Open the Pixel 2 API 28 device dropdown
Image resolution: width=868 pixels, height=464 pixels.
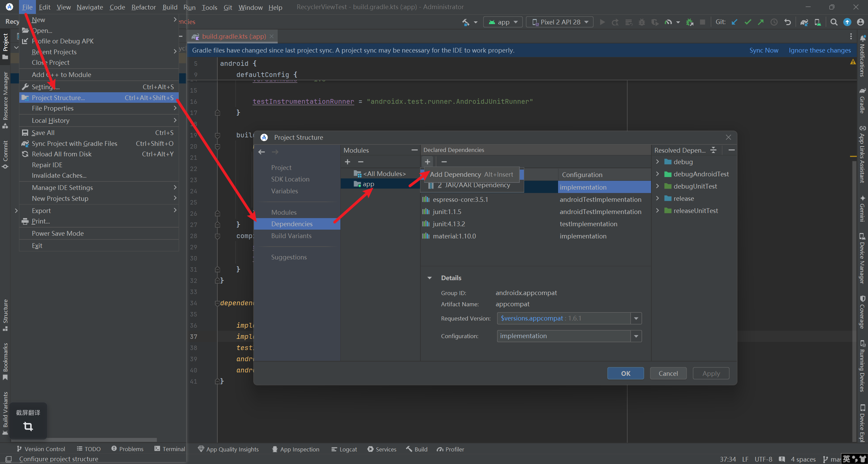pos(560,22)
